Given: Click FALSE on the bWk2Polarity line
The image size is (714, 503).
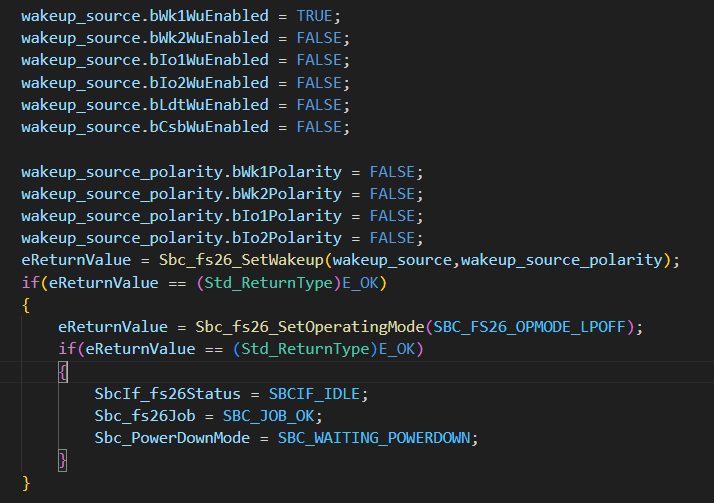Looking at the screenshot, I should [x=392, y=194].
